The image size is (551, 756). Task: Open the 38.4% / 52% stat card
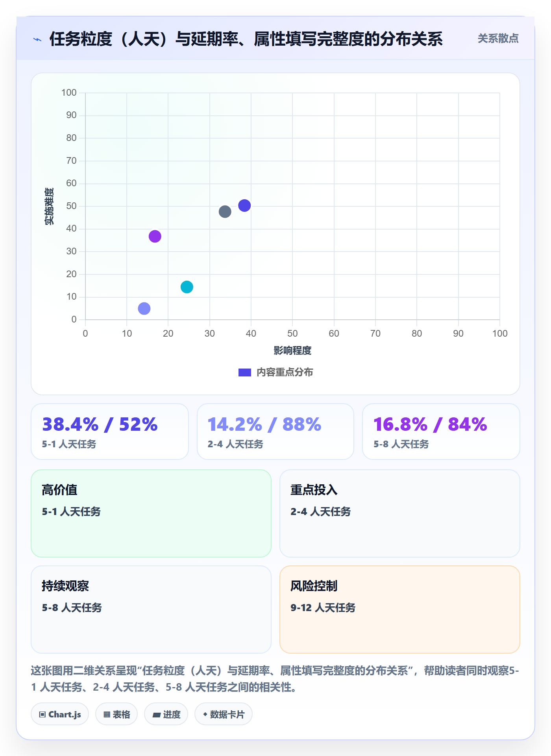(x=110, y=432)
